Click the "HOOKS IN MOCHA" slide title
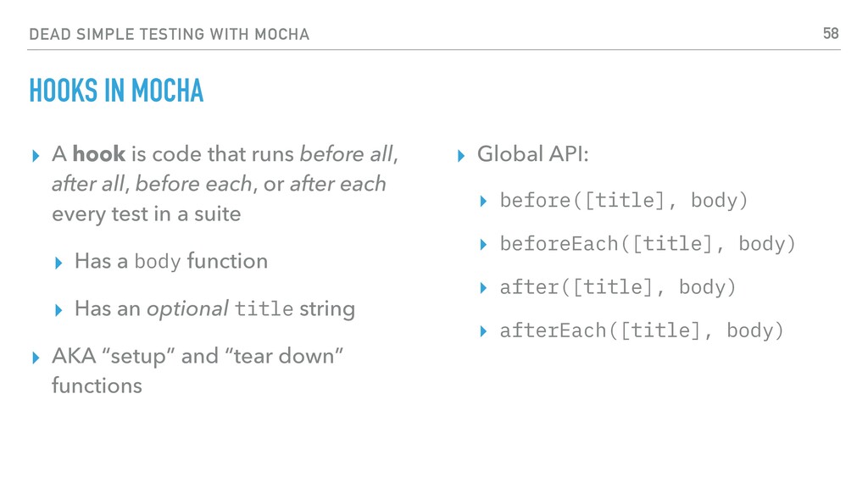 pos(116,91)
